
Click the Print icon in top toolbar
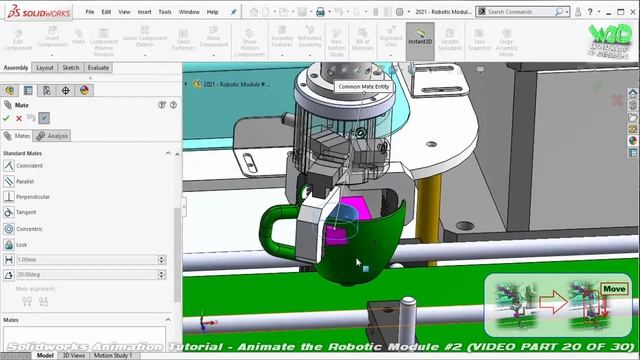pyautogui.click(x=320, y=12)
